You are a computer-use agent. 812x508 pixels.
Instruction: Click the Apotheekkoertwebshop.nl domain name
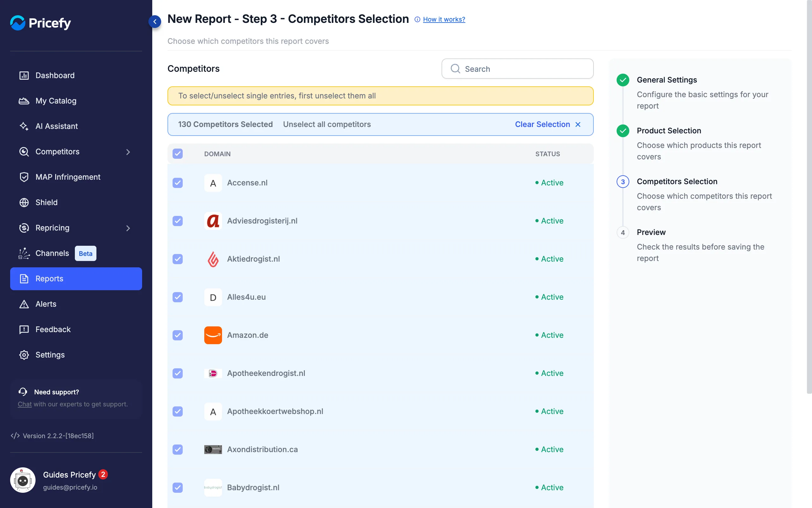(275, 411)
